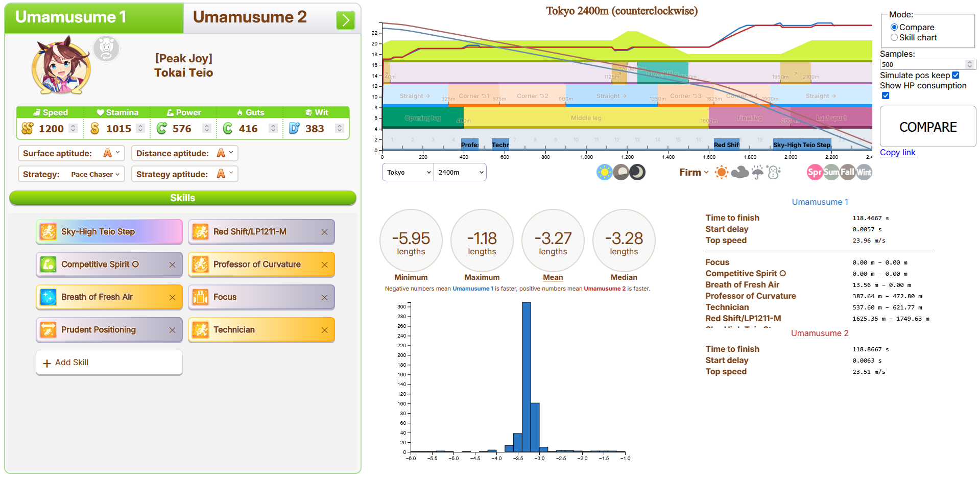Click the Focus skill icon
This screenshot has width=980, height=479.
pyautogui.click(x=200, y=297)
